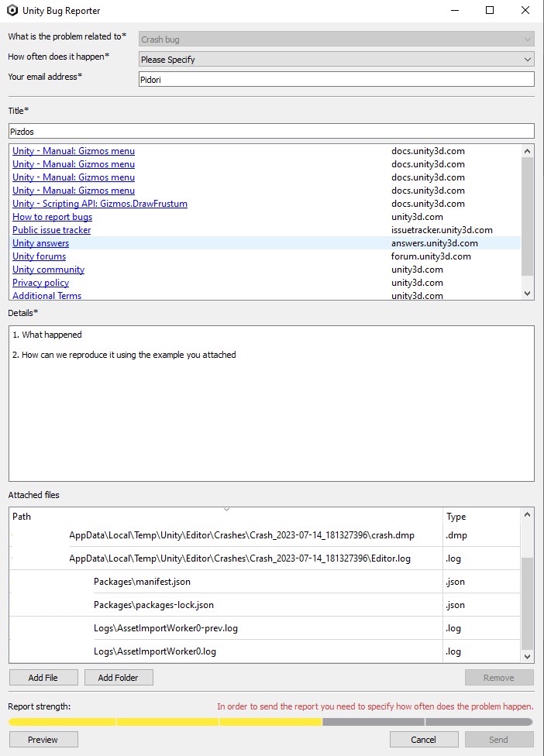Close the Unity Bug Reporter window

pyautogui.click(x=525, y=10)
